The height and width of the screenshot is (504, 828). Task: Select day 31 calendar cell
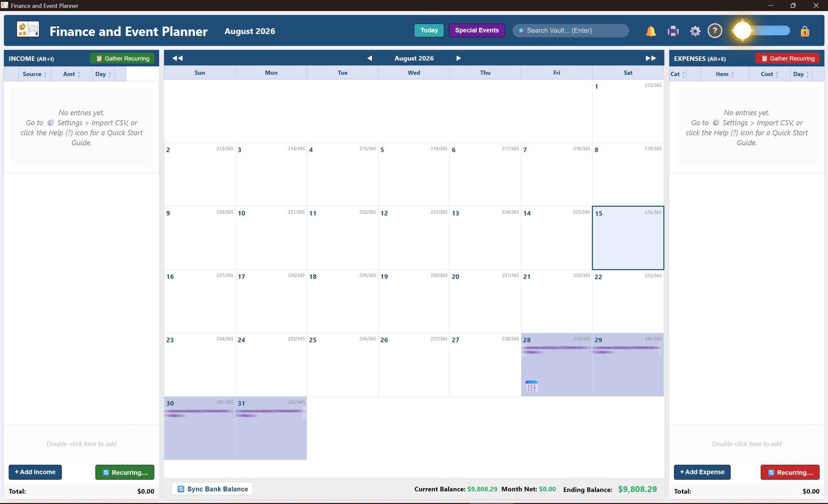271,428
